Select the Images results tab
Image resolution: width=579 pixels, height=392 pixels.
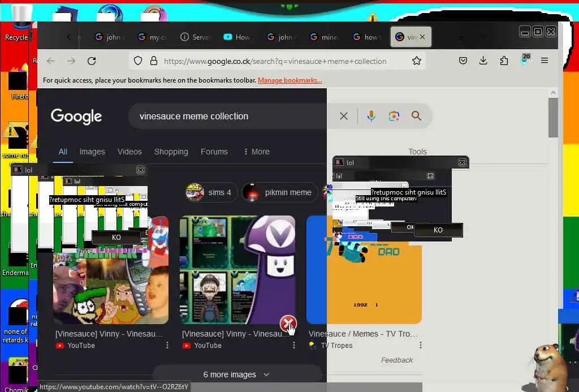pyautogui.click(x=92, y=152)
